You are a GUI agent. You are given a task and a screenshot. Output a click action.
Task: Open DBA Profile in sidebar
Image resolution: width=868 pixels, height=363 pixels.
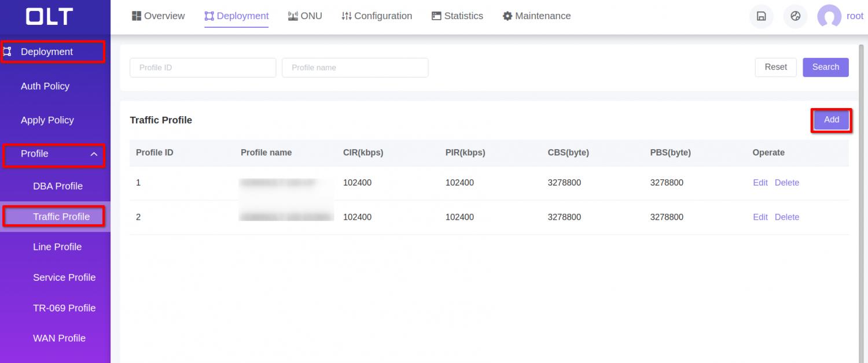point(58,186)
